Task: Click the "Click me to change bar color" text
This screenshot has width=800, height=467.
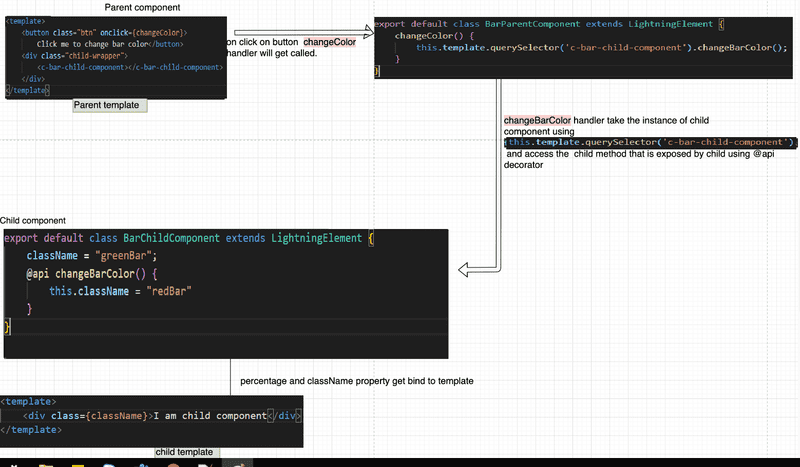Action: click(x=93, y=44)
